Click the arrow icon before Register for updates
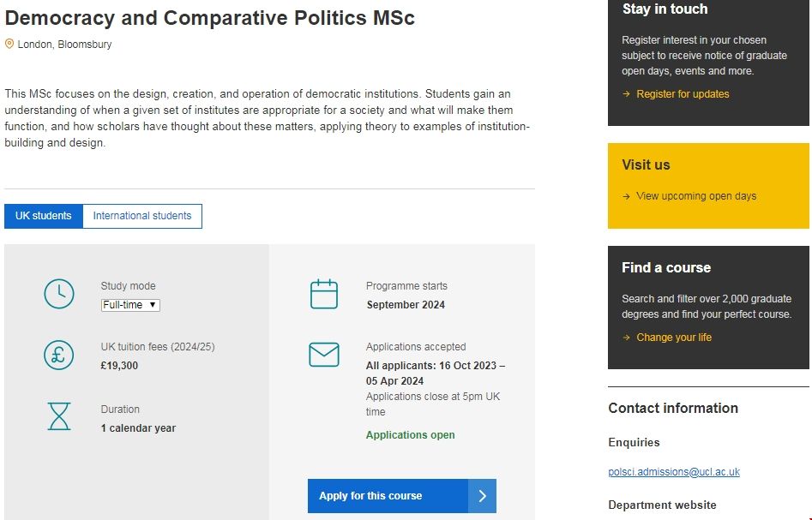The width and height of the screenshot is (812, 520). [x=627, y=94]
